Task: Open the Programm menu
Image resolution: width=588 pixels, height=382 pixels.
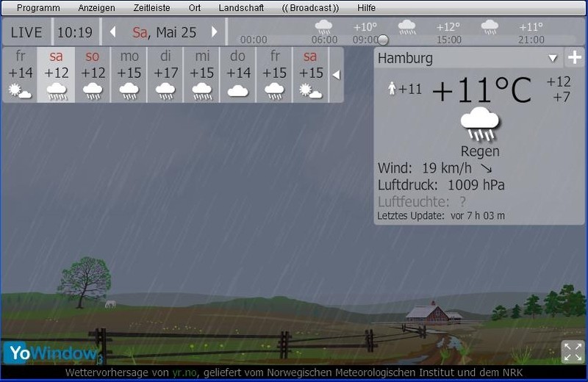Action: tap(38, 8)
